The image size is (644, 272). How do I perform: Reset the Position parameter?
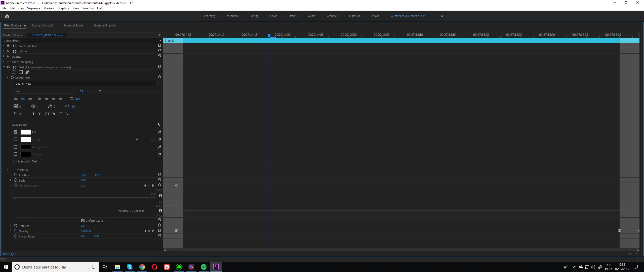[x=159, y=175]
